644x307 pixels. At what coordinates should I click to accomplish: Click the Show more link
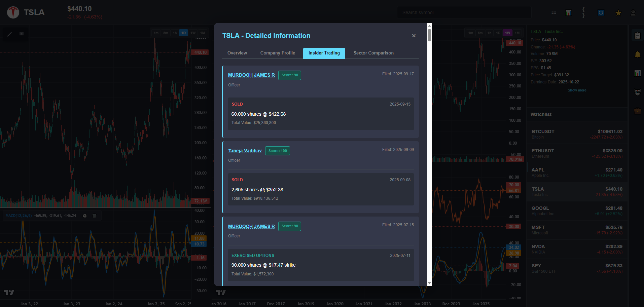coord(577,90)
